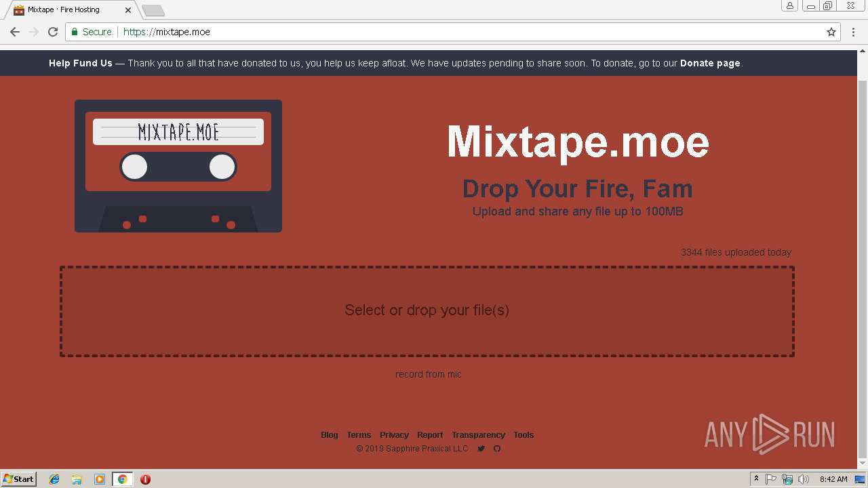868x488 pixels.
Task: Open Chrome three-dot menu
Action: click(x=854, y=32)
